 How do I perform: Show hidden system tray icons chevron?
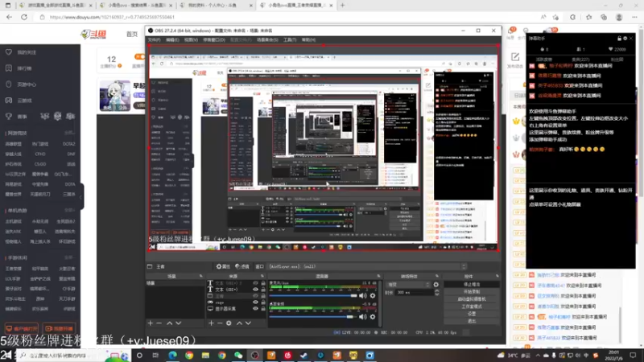click(x=538, y=355)
